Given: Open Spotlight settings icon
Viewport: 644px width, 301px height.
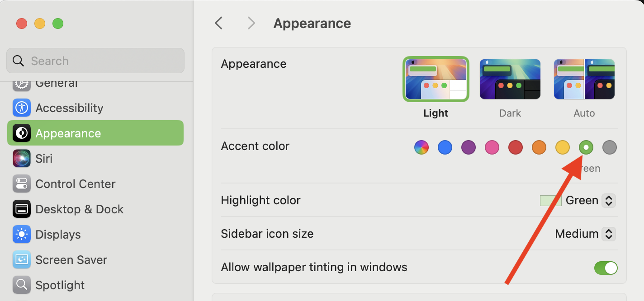Looking at the screenshot, I should (22, 285).
